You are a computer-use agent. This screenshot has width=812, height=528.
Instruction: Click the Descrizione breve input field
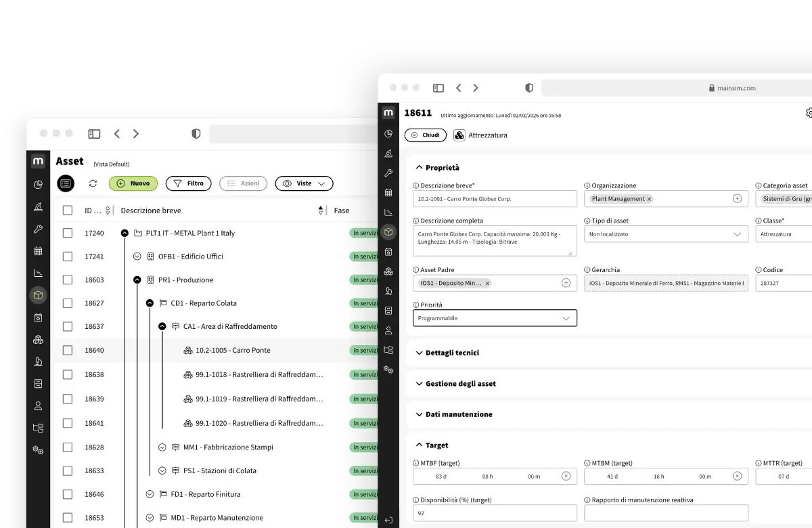(x=495, y=199)
